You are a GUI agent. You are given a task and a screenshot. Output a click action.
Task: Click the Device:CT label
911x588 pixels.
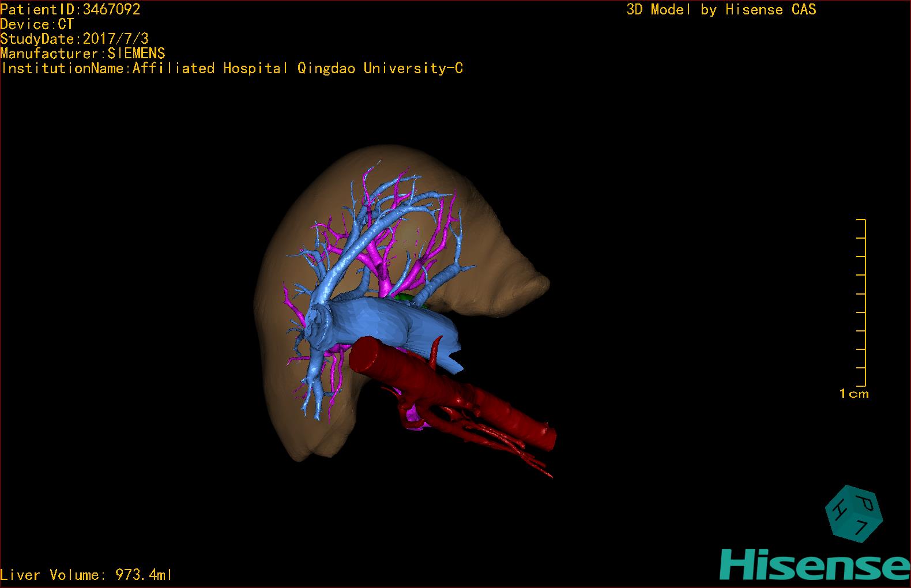[37, 24]
